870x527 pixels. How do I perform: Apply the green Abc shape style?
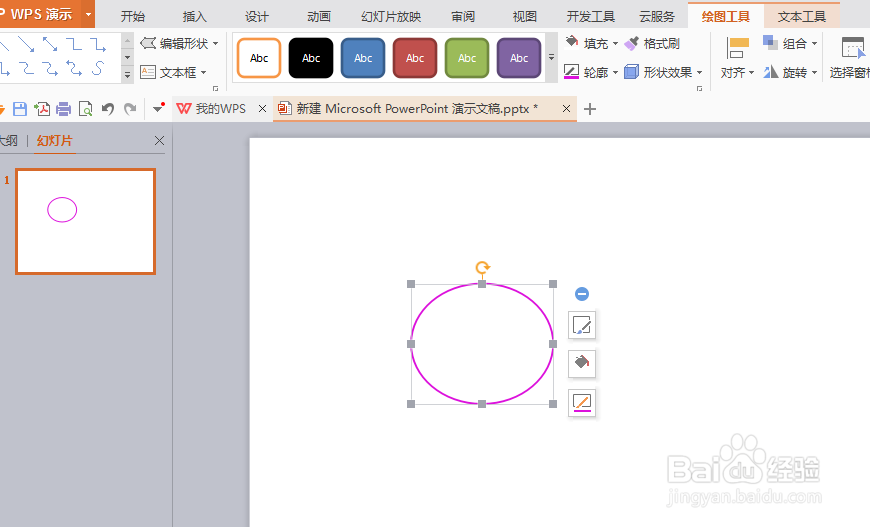[x=467, y=58]
